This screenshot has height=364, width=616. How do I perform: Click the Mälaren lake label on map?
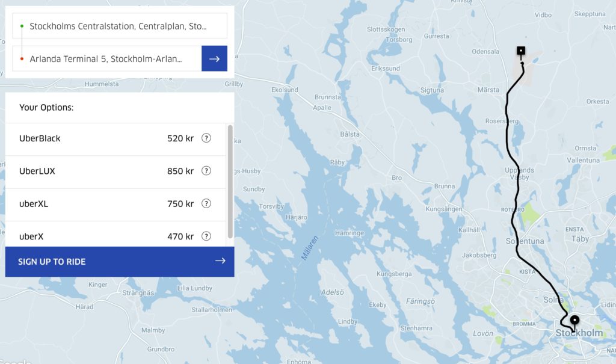pyautogui.click(x=309, y=247)
